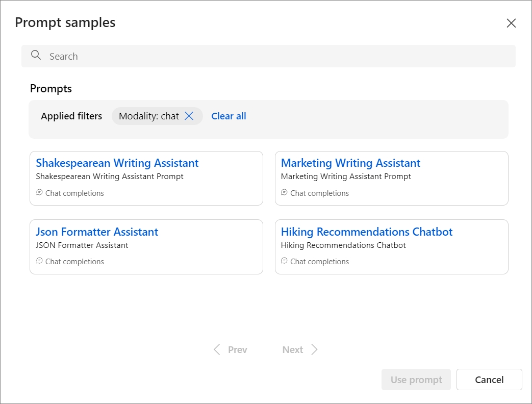Click chat icon on Shakespearean Writing Assistant card

click(39, 193)
